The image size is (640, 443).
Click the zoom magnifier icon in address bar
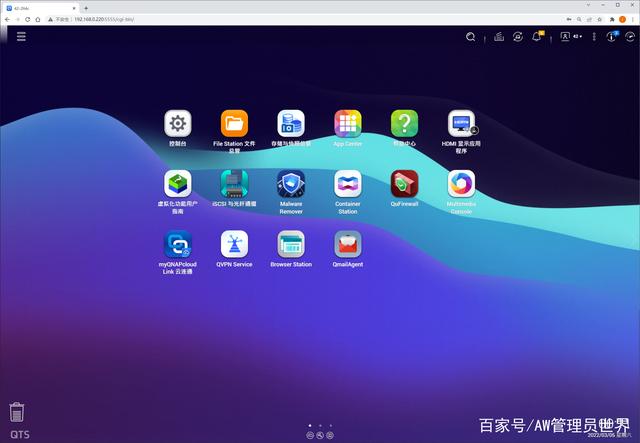(x=579, y=19)
